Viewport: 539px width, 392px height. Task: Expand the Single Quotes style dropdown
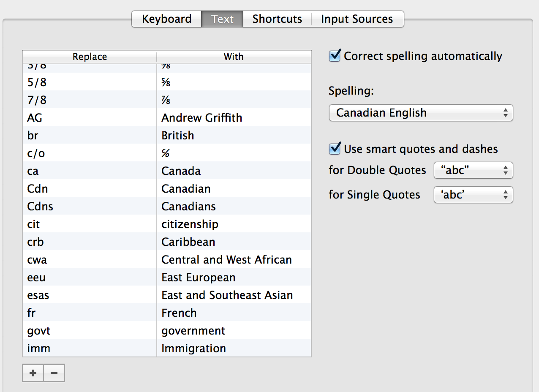tap(473, 195)
